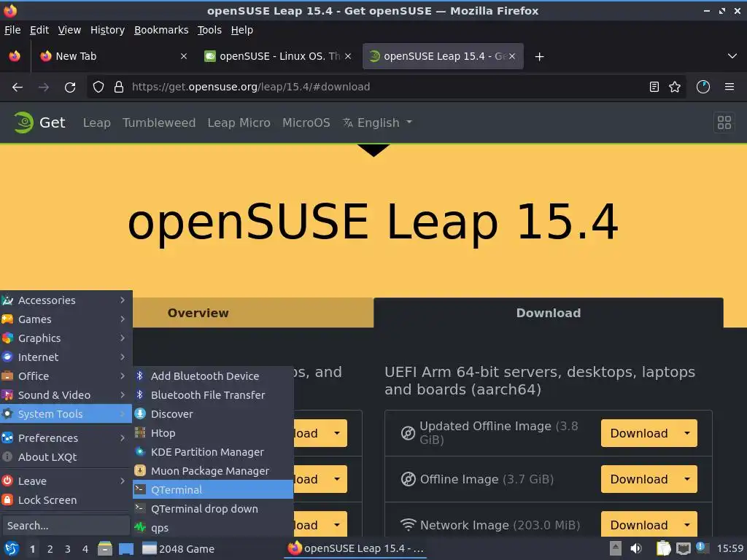Open the Tools menu in the menu bar

(209, 30)
